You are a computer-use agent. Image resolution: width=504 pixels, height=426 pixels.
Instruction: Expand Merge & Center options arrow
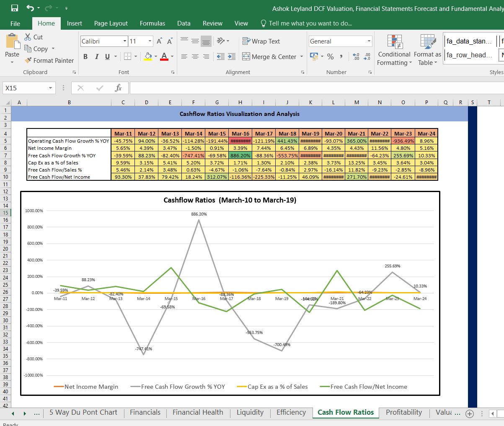pos(302,56)
